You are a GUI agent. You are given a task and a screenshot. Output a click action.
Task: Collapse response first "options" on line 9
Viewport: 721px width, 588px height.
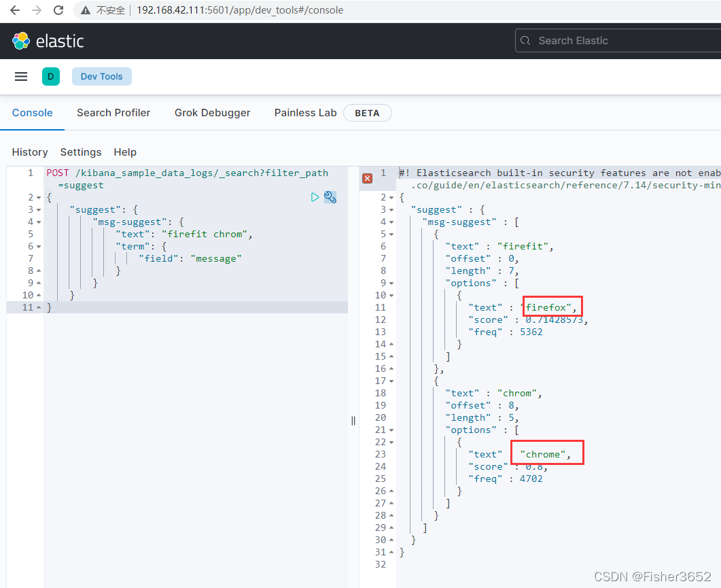point(391,283)
